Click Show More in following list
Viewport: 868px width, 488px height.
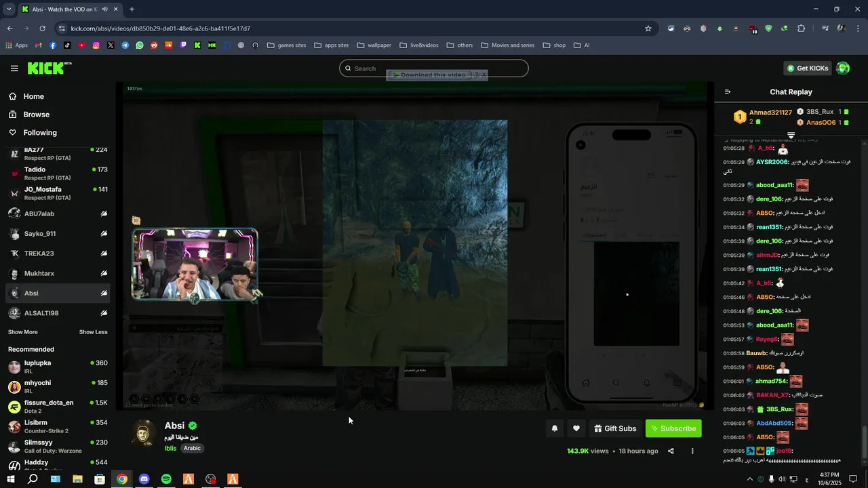pyautogui.click(x=23, y=332)
